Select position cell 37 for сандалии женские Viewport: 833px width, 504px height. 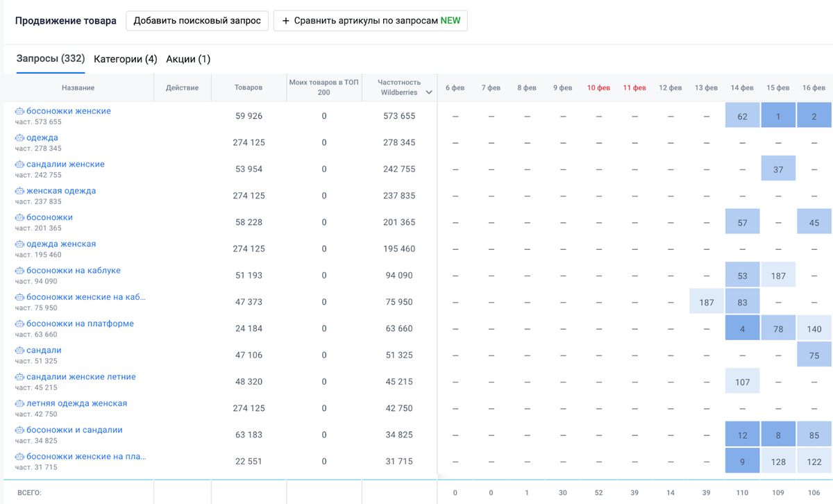(x=778, y=169)
